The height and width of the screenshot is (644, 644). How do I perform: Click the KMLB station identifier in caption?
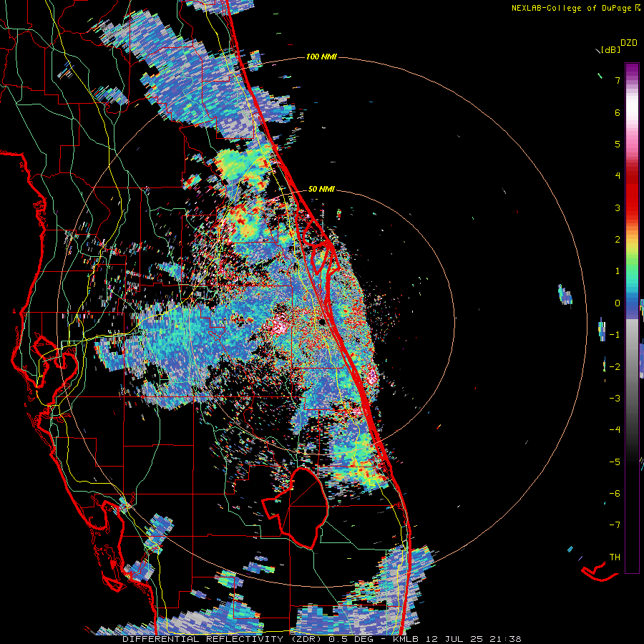click(406, 639)
